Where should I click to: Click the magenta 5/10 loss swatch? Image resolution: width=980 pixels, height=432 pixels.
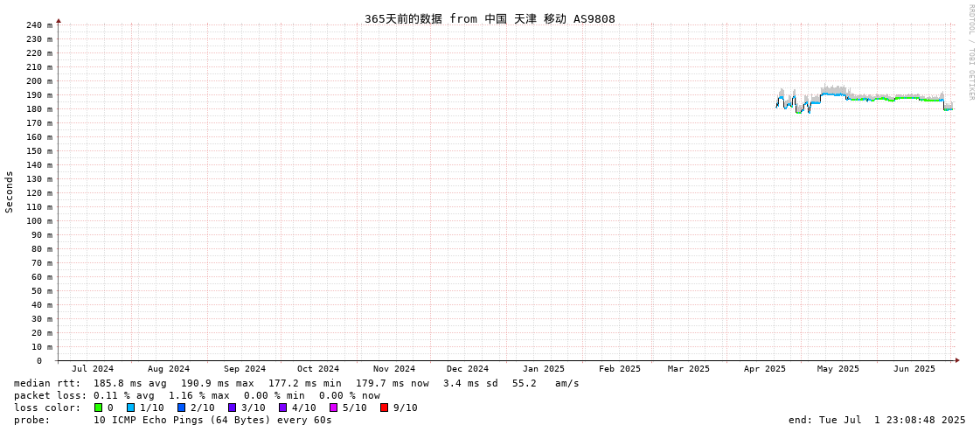point(333,408)
